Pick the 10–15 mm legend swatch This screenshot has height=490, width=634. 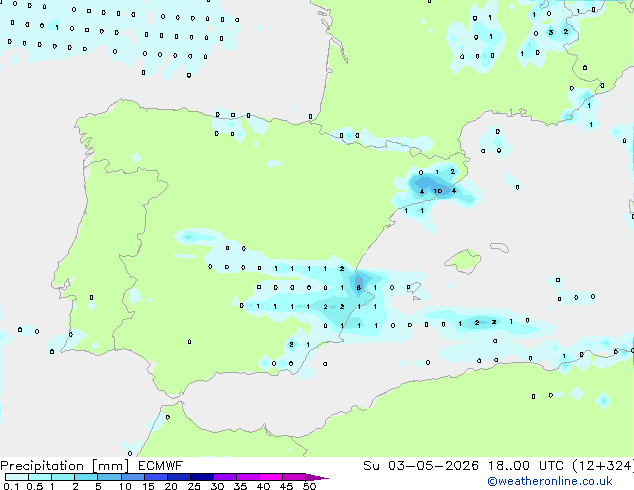(x=133, y=477)
